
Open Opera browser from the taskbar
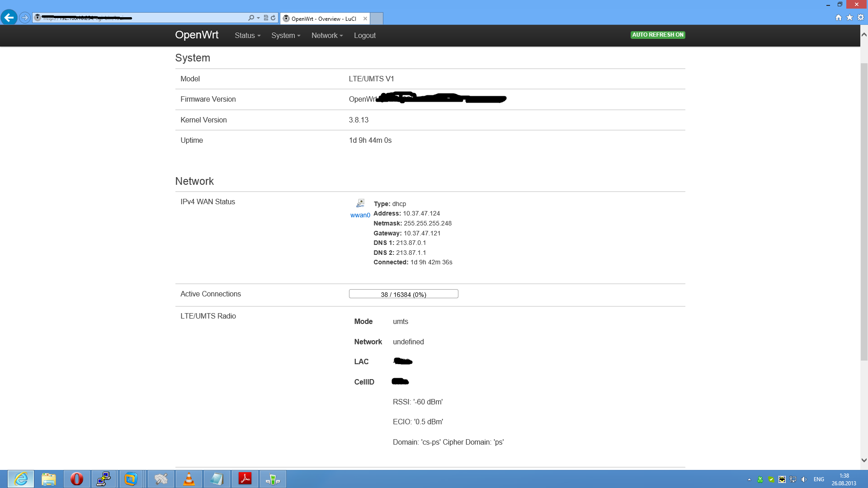(x=77, y=479)
